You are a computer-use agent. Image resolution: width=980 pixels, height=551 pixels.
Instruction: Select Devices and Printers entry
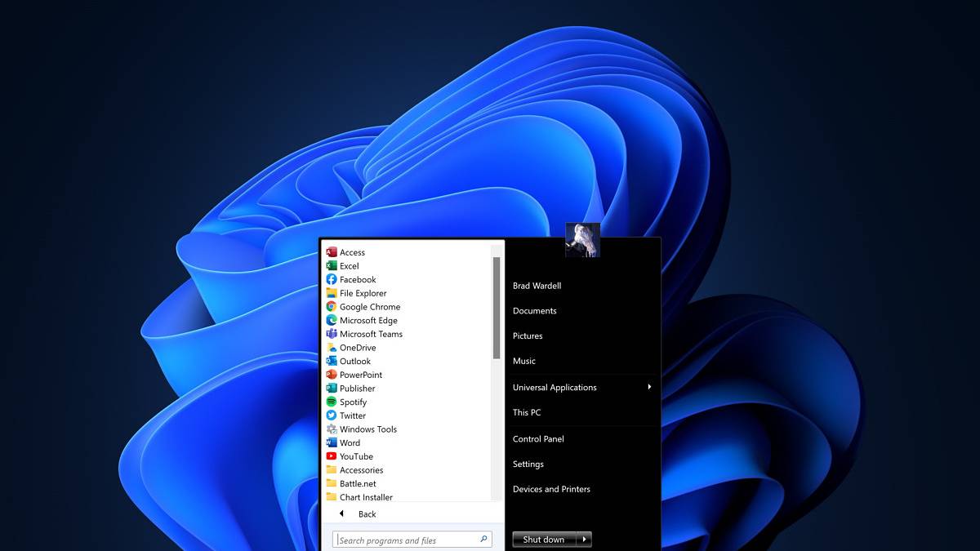[x=551, y=489]
